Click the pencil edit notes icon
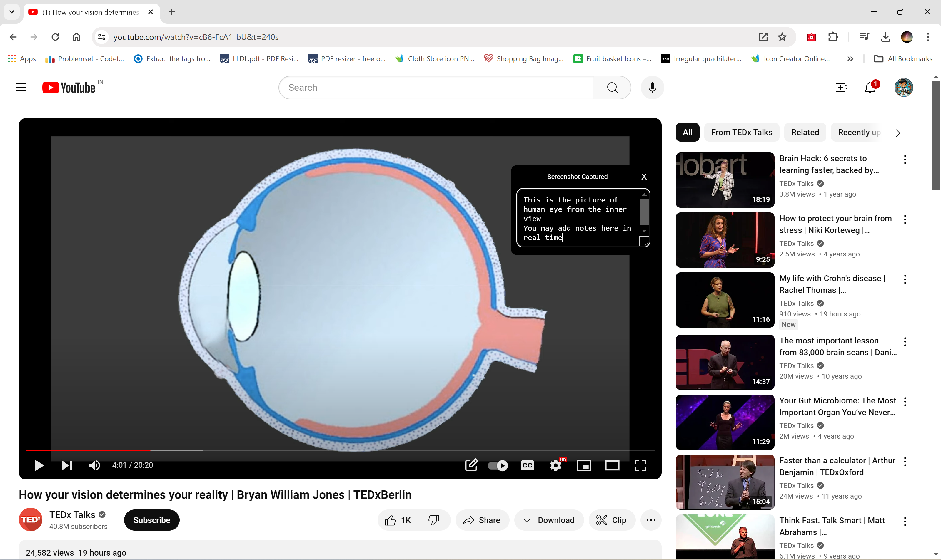This screenshot has height=560, width=941. click(x=471, y=465)
